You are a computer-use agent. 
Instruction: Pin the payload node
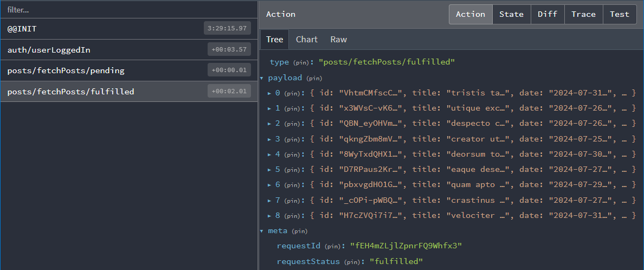coord(314,79)
